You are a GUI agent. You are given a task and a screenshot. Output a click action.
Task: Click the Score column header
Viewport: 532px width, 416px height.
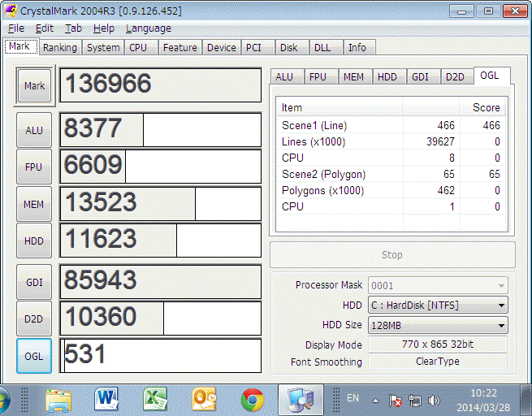pos(482,107)
